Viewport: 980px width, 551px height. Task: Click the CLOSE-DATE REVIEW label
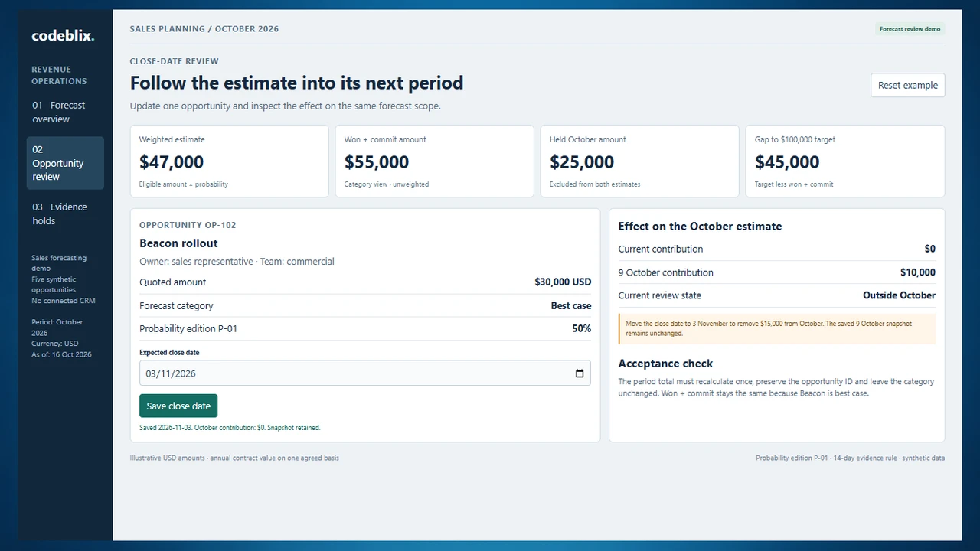pyautogui.click(x=175, y=61)
